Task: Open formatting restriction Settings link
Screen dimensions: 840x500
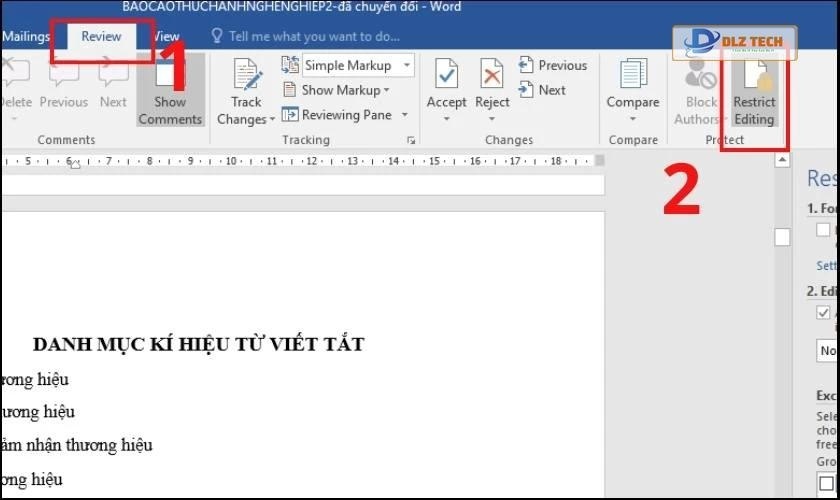Action: coord(827,266)
